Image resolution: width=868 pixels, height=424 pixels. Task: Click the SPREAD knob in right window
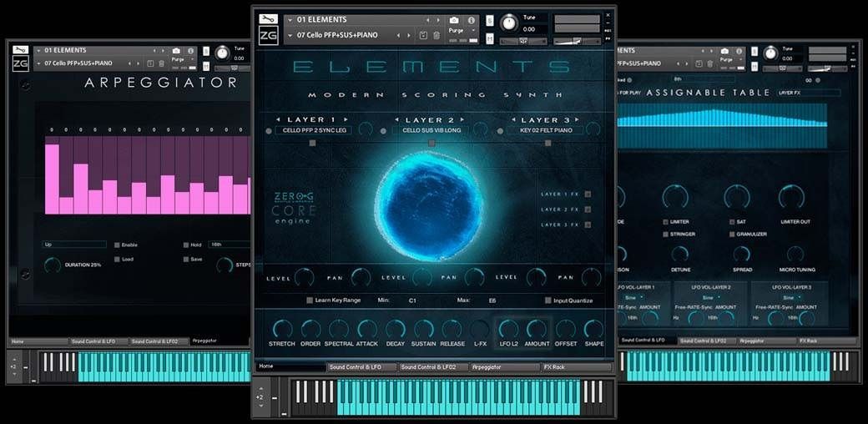point(741,254)
